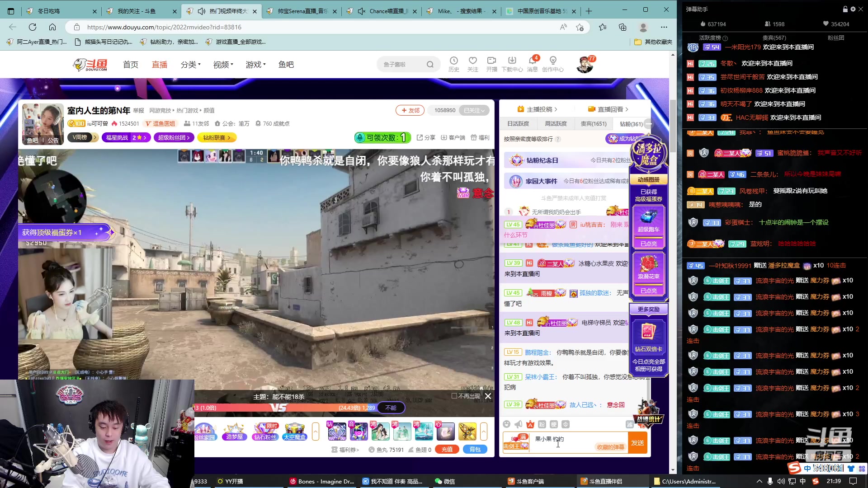Screen dimensions: 868x488
Task: Go to 首页 in Douyu navigation
Action: [x=131, y=65]
